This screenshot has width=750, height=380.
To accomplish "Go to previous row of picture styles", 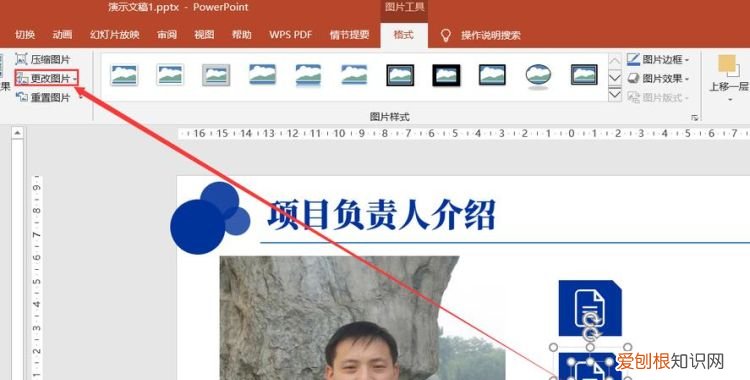I will pyautogui.click(x=615, y=60).
